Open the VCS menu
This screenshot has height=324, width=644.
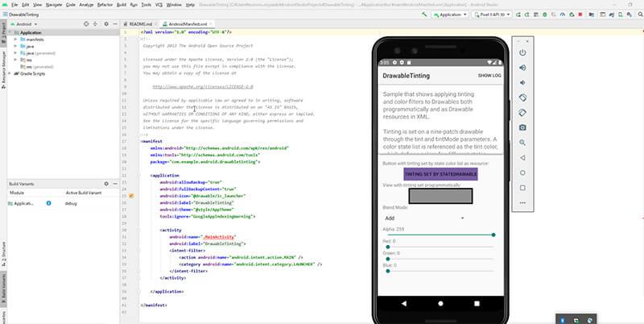point(159,5)
